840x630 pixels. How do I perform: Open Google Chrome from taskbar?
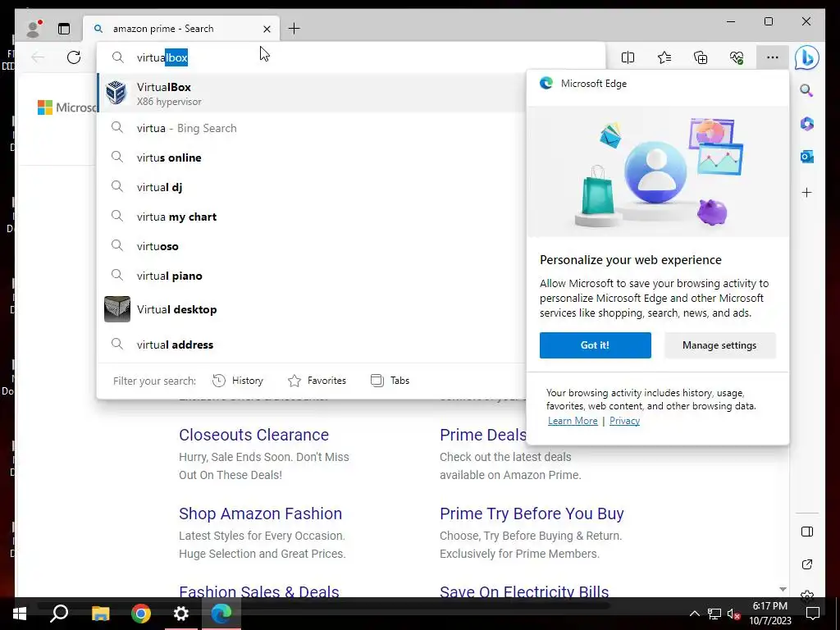pos(141,614)
